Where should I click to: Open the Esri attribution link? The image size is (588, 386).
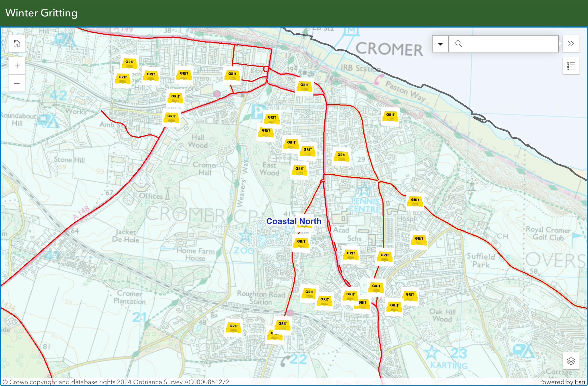point(580,382)
